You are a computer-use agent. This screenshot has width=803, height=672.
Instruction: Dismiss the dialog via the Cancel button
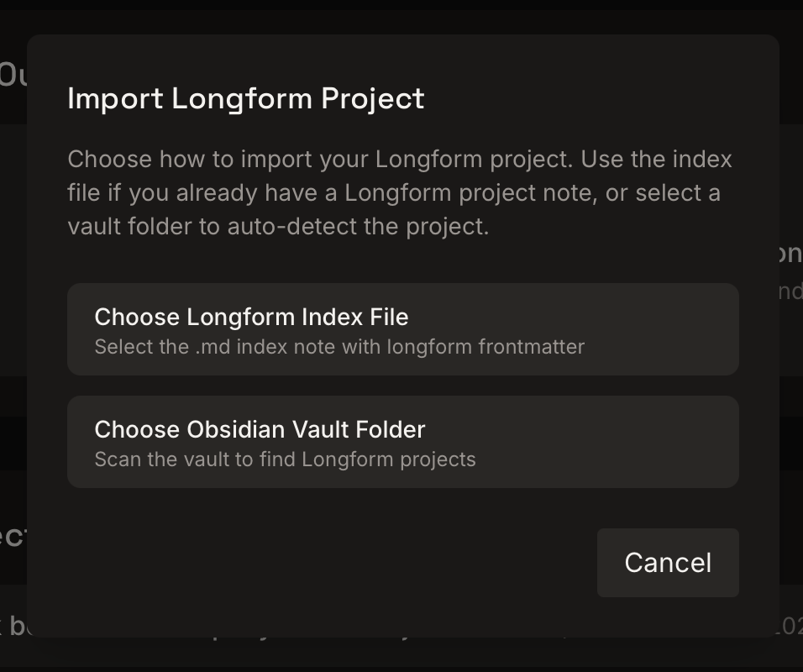[x=667, y=562]
